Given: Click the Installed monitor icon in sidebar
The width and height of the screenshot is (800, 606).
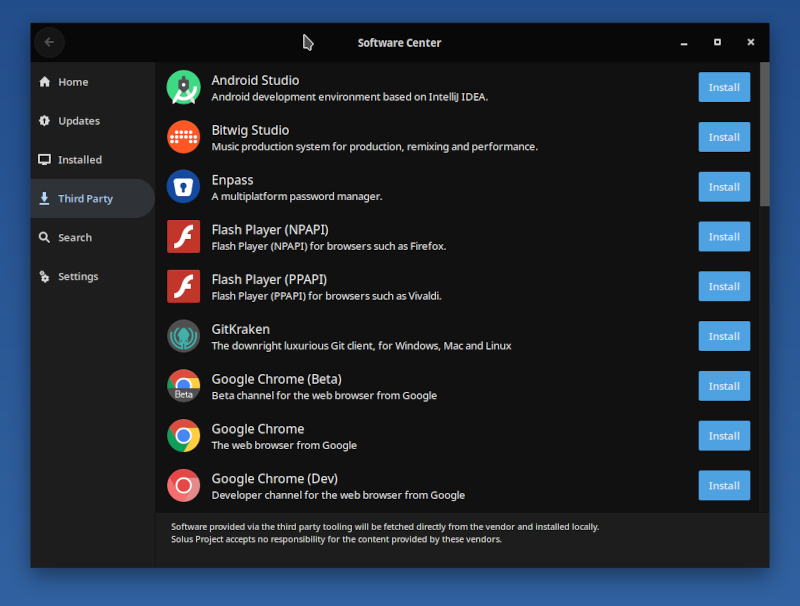Looking at the screenshot, I should pos(45,160).
